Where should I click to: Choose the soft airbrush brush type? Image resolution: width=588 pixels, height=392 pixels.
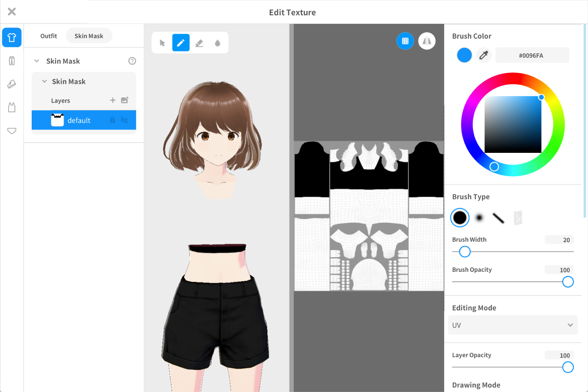[x=479, y=217]
